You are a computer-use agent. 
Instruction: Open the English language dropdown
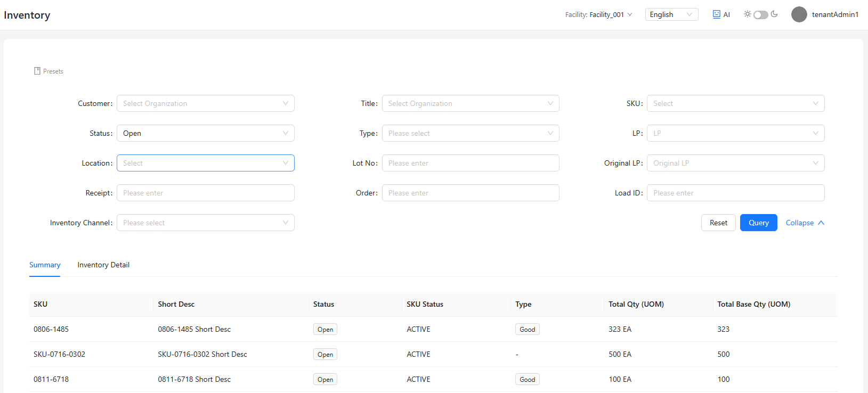pyautogui.click(x=671, y=14)
